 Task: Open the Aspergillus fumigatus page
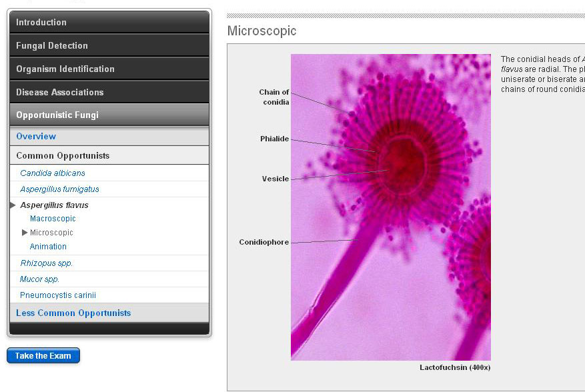pos(59,189)
